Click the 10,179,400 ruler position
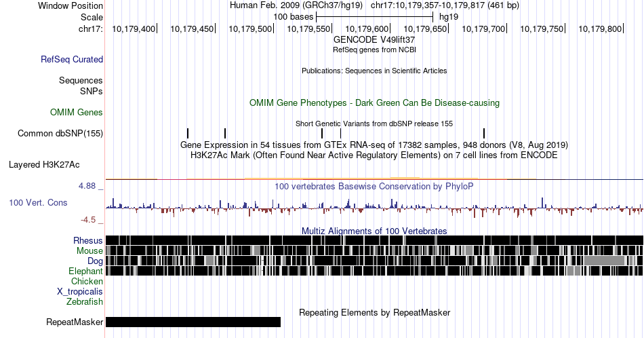This screenshot has width=644, height=338. (134, 29)
